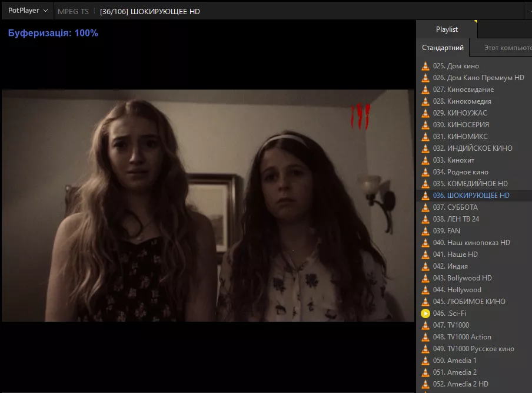Click the cone icon for 034. Родное кино

[425, 172]
